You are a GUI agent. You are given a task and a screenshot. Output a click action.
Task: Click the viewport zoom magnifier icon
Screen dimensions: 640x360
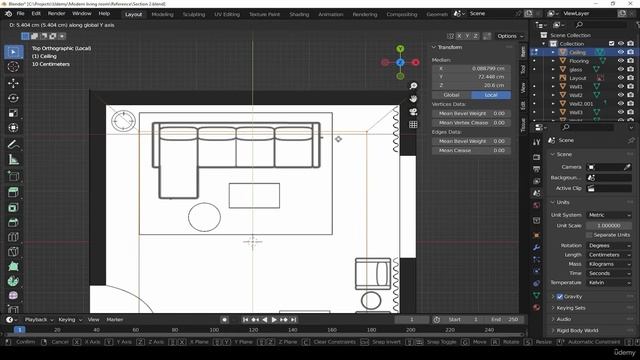(413, 86)
